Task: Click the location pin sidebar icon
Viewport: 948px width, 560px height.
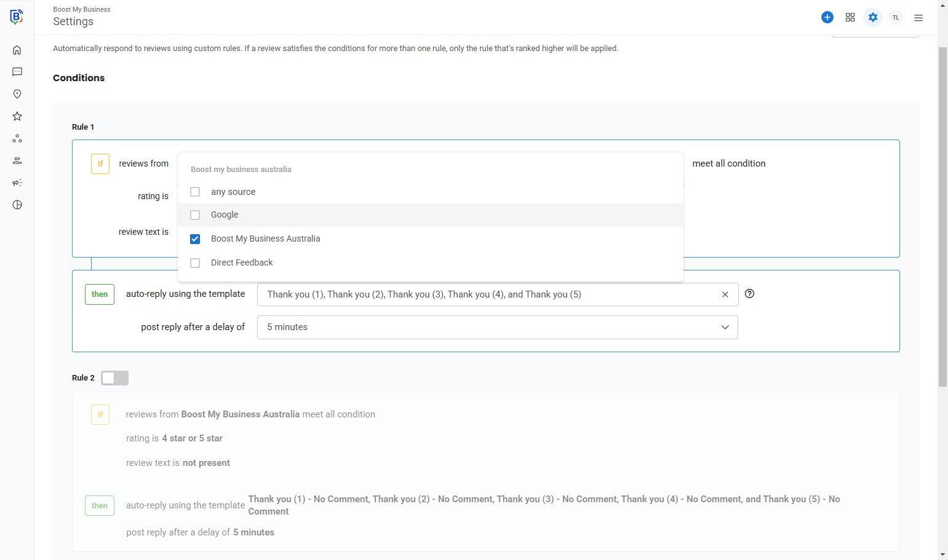Action: 17,94
